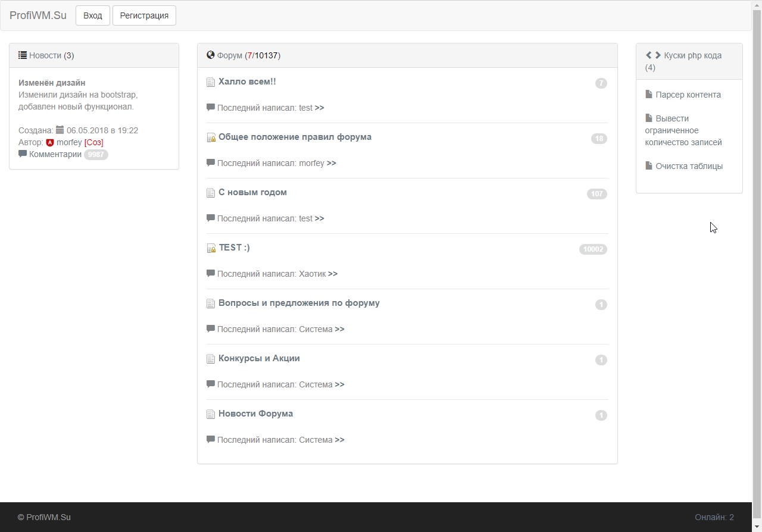Click the file icon next to Парсер контента
Screen dimensions: 762x532
(x=649, y=95)
